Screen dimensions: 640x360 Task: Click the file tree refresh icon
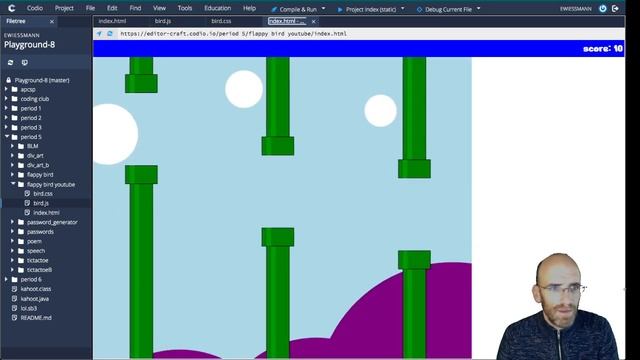tap(11, 62)
